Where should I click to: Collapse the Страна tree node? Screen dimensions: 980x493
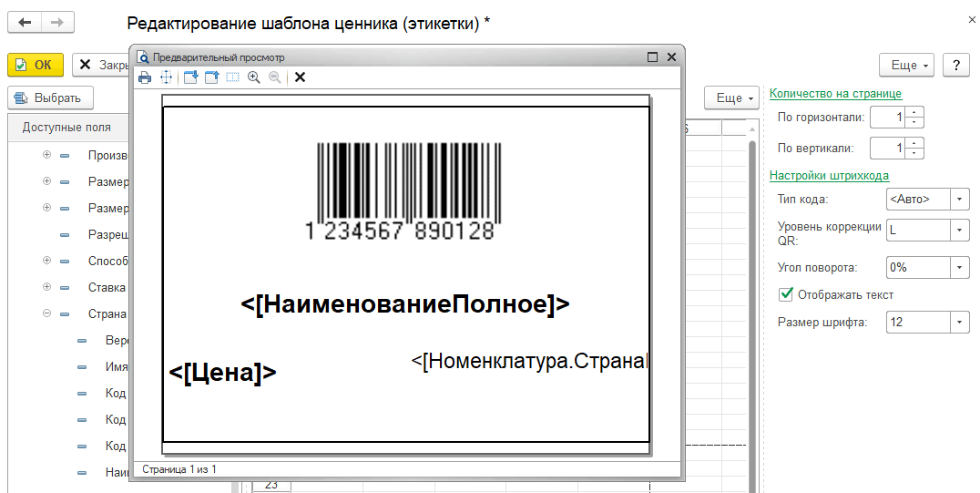click(x=46, y=313)
